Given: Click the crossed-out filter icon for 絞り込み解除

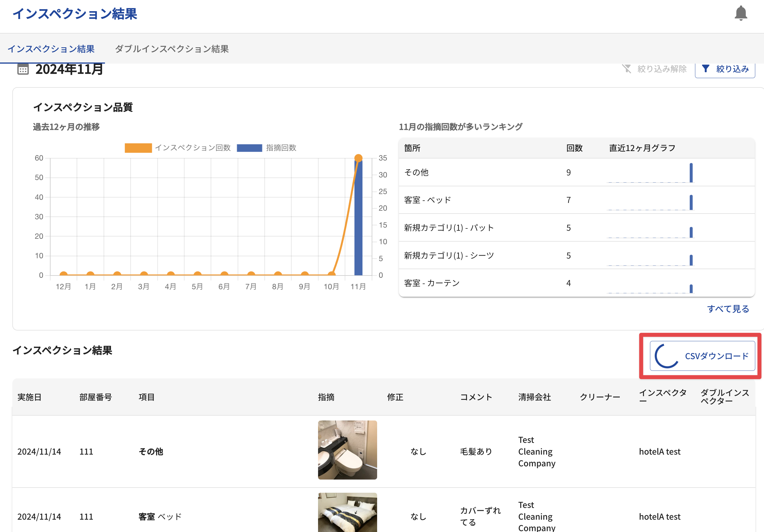Looking at the screenshot, I should (x=627, y=69).
